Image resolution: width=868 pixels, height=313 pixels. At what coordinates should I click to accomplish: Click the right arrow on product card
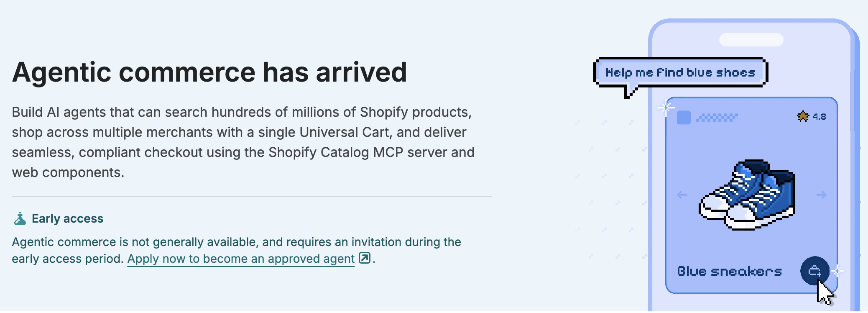821,195
